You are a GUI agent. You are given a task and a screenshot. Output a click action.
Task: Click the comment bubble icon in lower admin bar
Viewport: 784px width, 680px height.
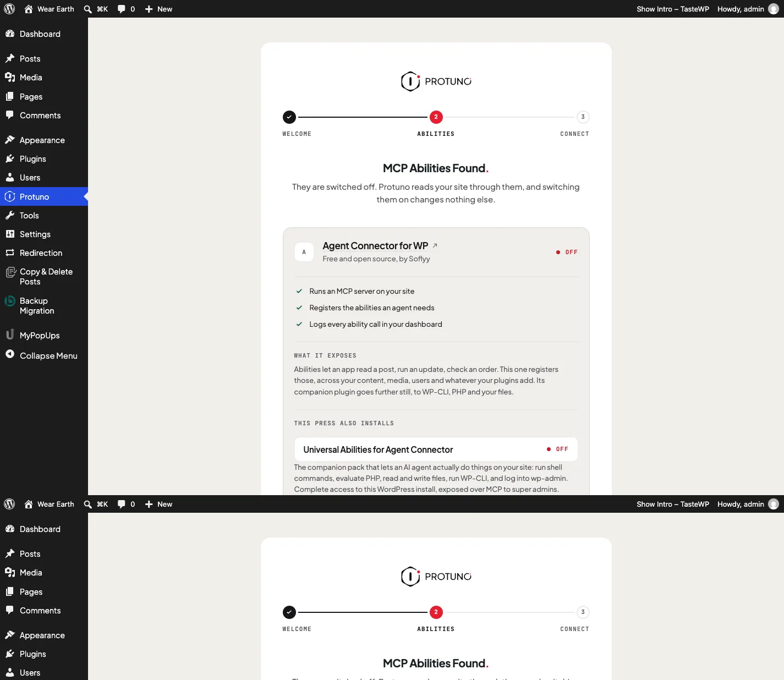pyautogui.click(x=122, y=504)
